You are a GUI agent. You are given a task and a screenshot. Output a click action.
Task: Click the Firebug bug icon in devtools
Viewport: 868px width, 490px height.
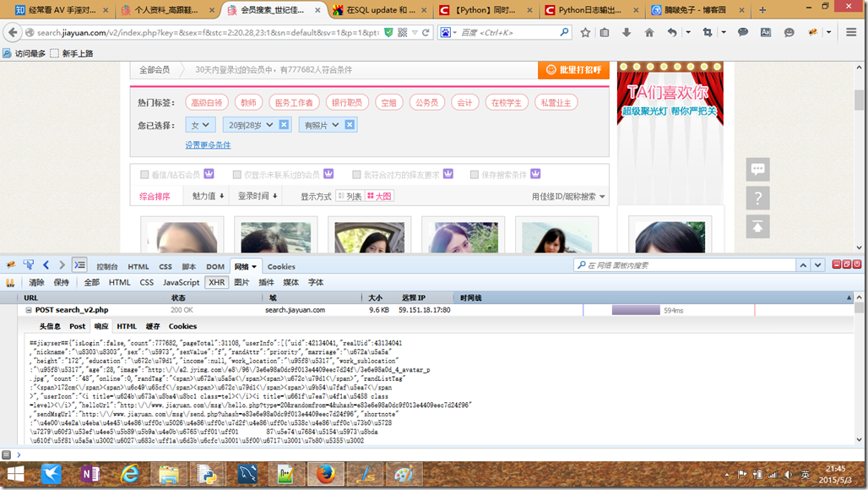point(10,265)
